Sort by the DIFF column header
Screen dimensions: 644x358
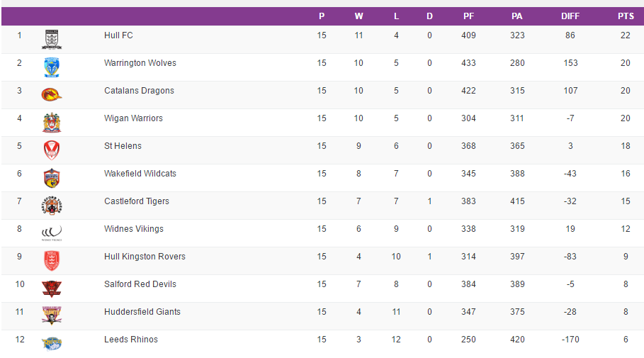(570, 16)
